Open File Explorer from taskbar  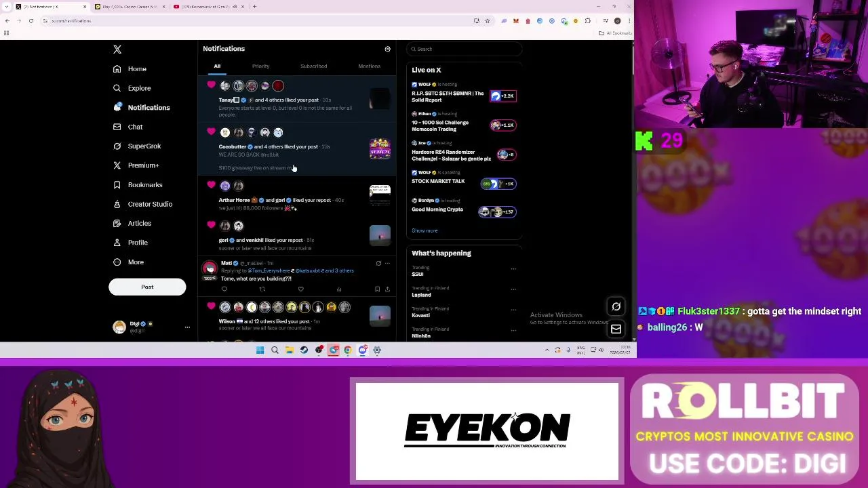pos(290,350)
